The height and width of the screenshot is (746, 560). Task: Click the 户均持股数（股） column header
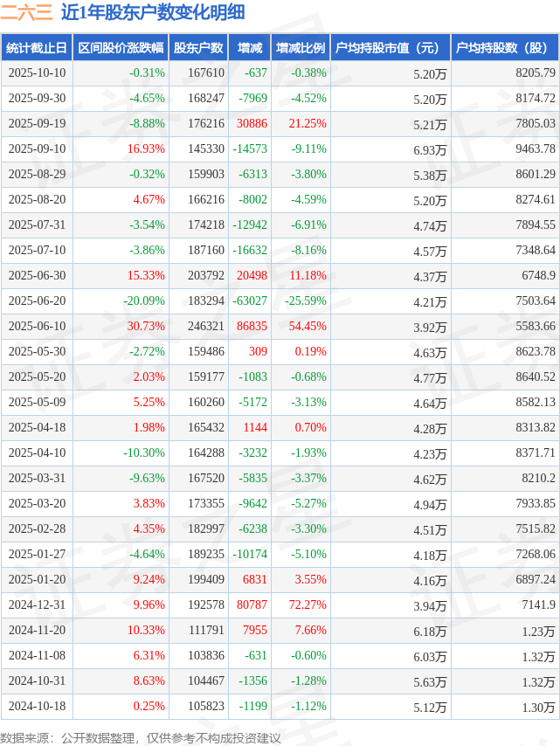point(506,48)
